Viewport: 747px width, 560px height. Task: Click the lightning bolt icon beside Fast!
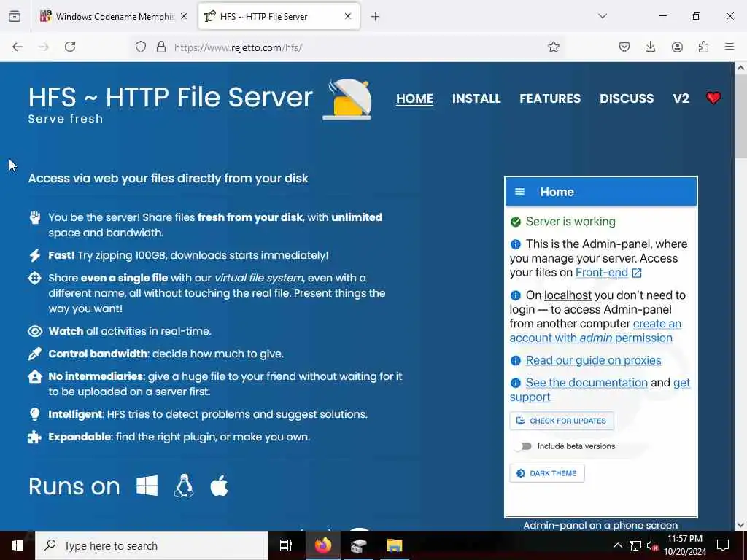click(35, 255)
